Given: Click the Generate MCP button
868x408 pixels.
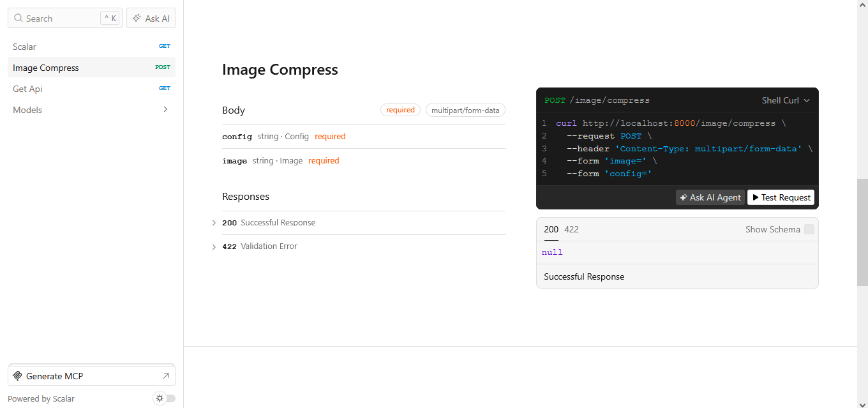Looking at the screenshot, I should [x=91, y=376].
